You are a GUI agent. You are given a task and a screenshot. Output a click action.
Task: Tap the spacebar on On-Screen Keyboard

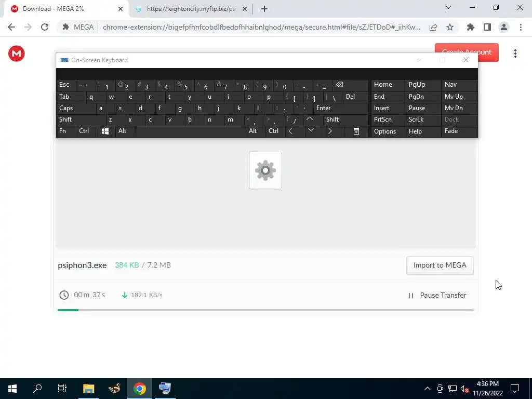pyautogui.click(x=190, y=131)
